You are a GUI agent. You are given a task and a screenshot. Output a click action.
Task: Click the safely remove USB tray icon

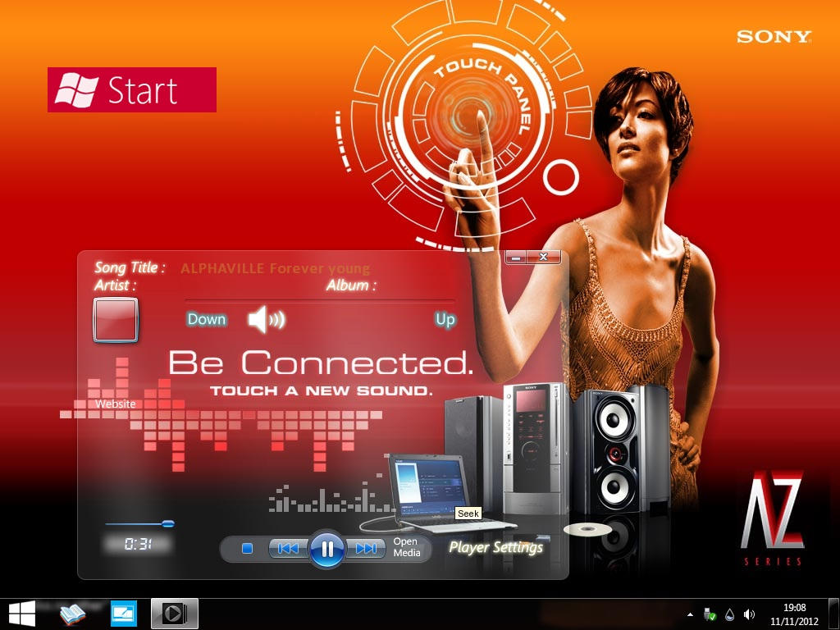(708, 614)
